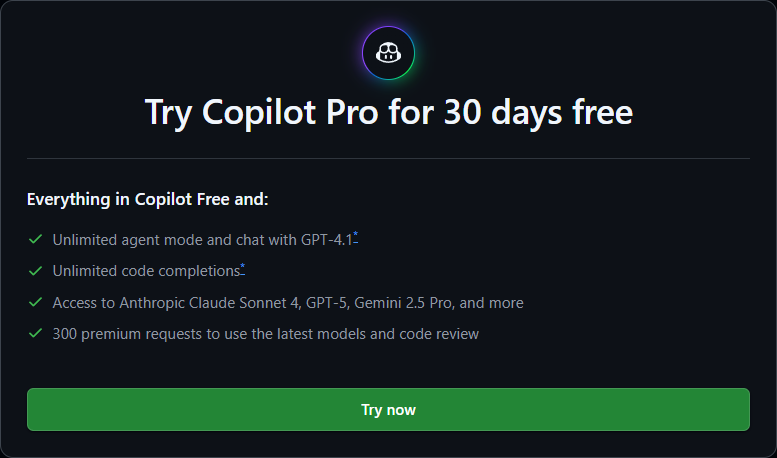Open the asterisk footnote after GPT-4.1
This screenshot has width=777, height=458.
(355, 236)
